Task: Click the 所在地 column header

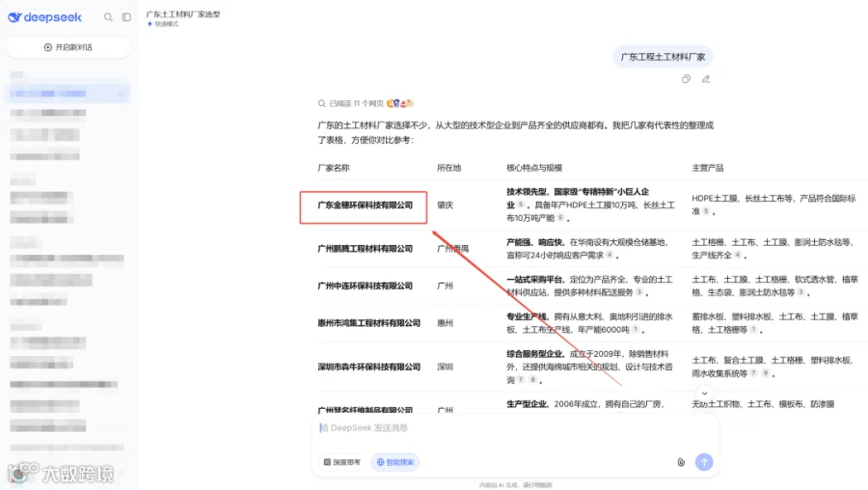Action: [x=448, y=168]
